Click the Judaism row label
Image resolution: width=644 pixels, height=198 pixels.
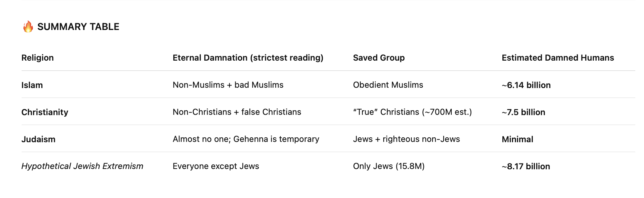pyautogui.click(x=38, y=139)
